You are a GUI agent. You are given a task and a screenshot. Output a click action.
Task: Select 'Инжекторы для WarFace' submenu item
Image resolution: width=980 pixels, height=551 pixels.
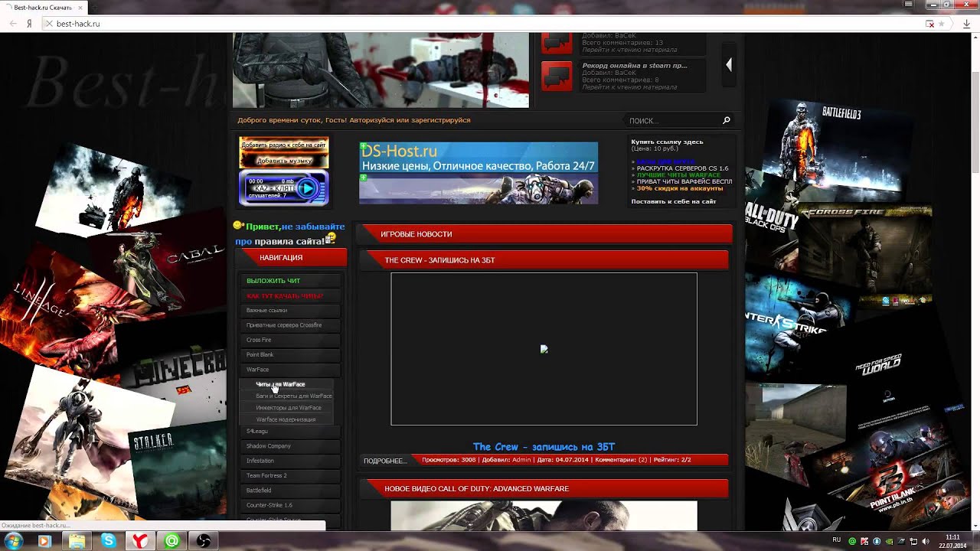(288, 408)
